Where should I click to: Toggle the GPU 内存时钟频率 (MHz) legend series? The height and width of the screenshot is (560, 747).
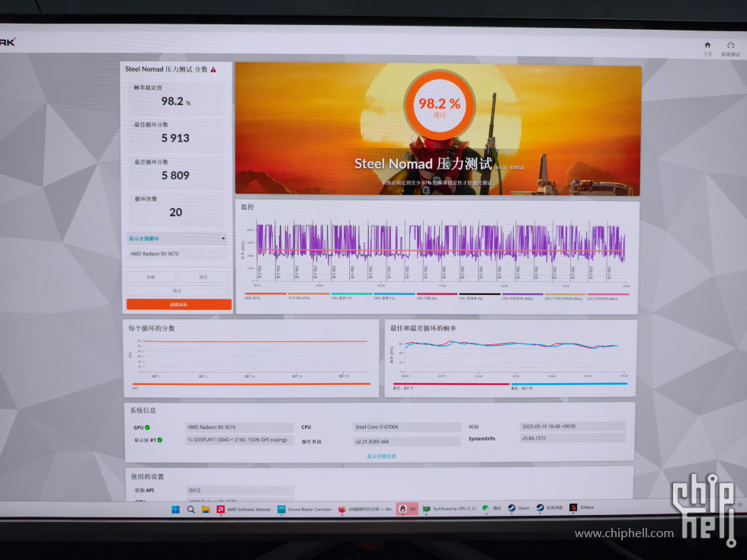pos(565,296)
